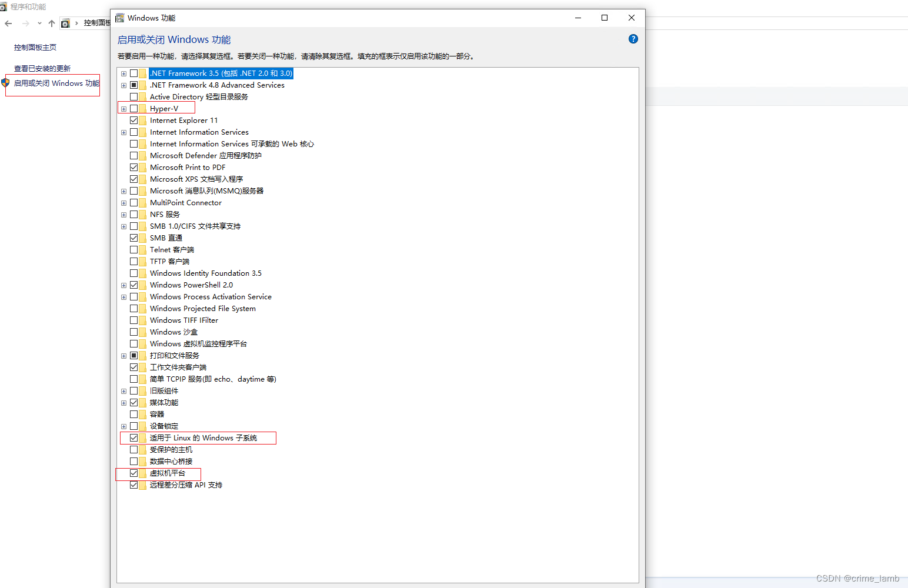Screen dimensions: 908x588
Task: Select Windows TIFF IFilter row
Action: (x=184, y=320)
